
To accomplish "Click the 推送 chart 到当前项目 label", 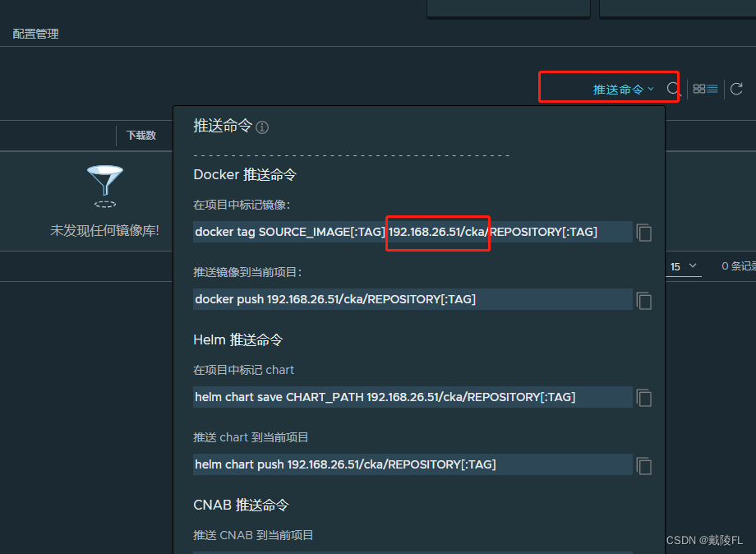I will coord(251,437).
